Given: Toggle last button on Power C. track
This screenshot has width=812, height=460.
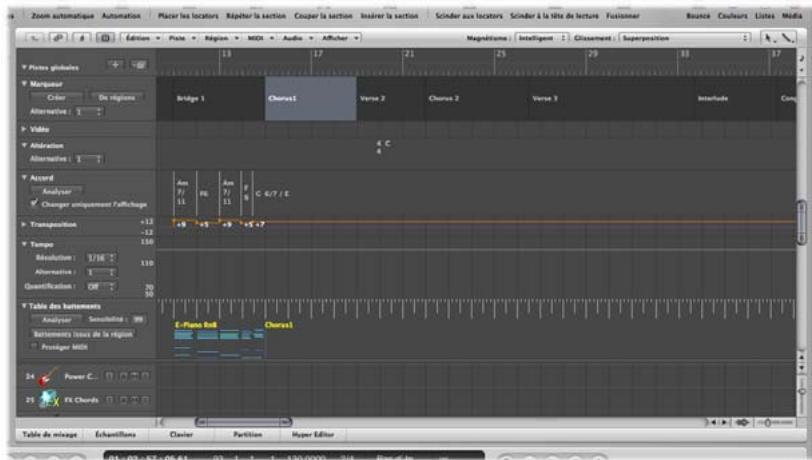Looking at the screenshot, I should (x=146, y=376).
